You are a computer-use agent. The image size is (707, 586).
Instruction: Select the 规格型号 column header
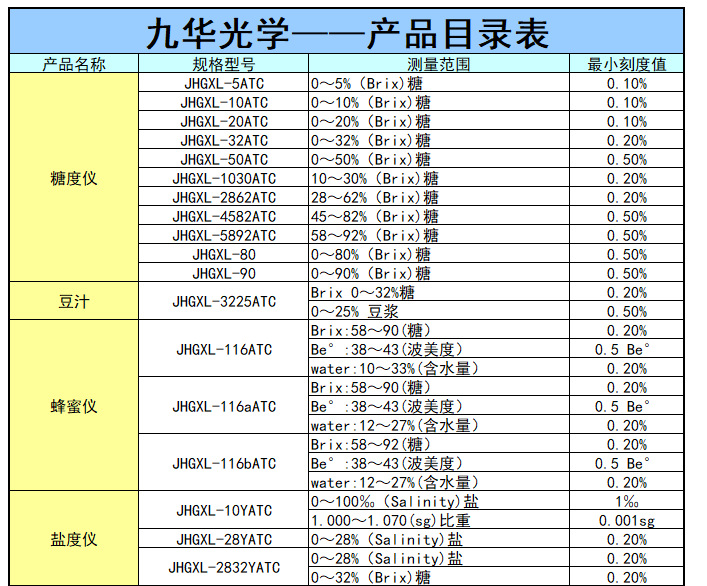pos(224,64)
